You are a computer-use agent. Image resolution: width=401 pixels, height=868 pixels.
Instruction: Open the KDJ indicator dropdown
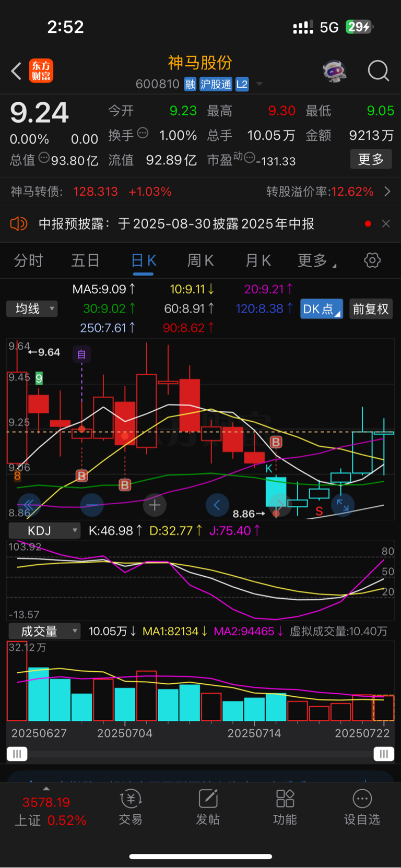click(x=45, y=531)
